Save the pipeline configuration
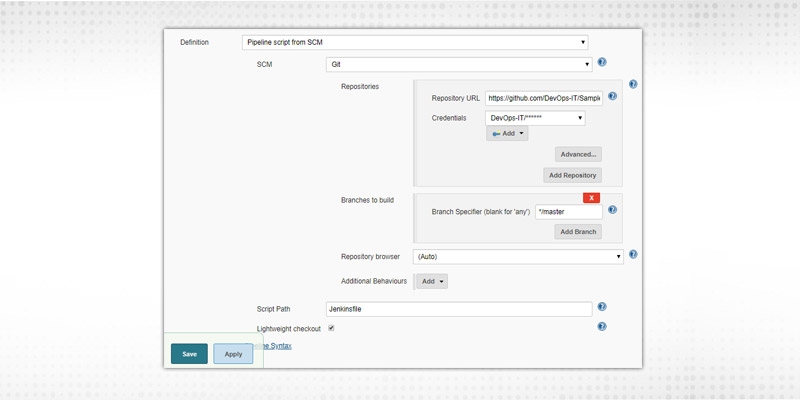Screen dimensions: 800x400 (x=189, y=354)
